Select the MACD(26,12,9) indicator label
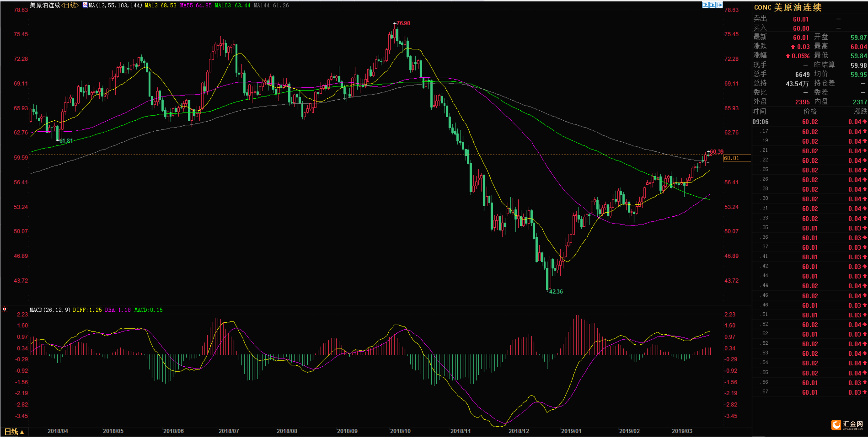This screenshot has width=868, height=437. pyautogui.click(x=50, y=310)
